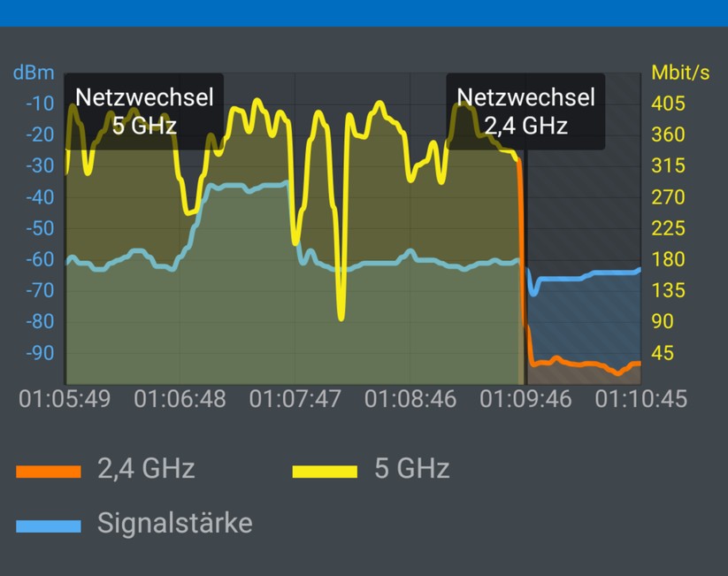Toggle the 5 GHz series via its legend entry
728x576 pixels.
(x=411, y=470)
